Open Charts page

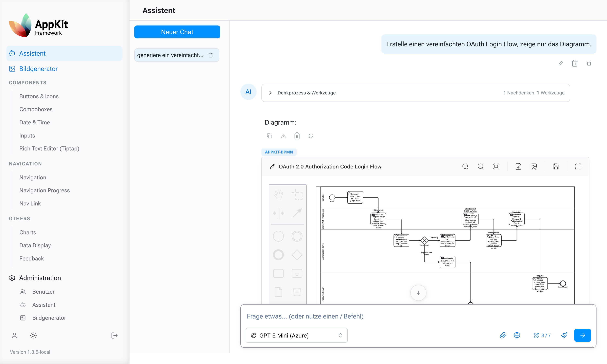[28, 232]
